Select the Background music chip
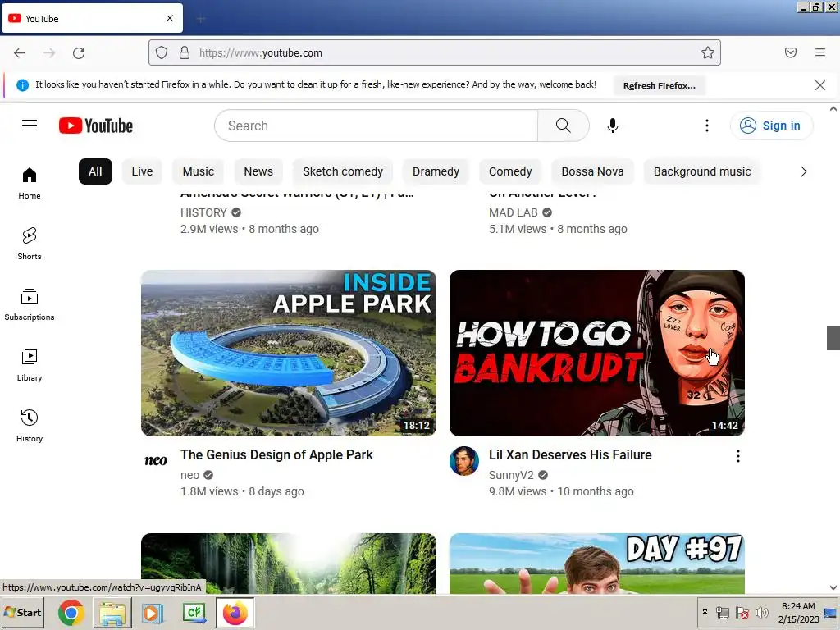This screenshot has height=630, width=840. (702, 171)
